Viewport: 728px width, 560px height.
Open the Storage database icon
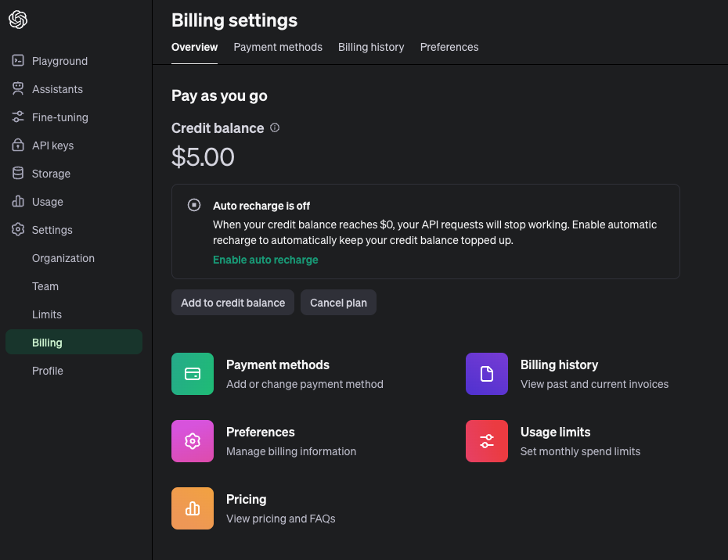point(18,174)
